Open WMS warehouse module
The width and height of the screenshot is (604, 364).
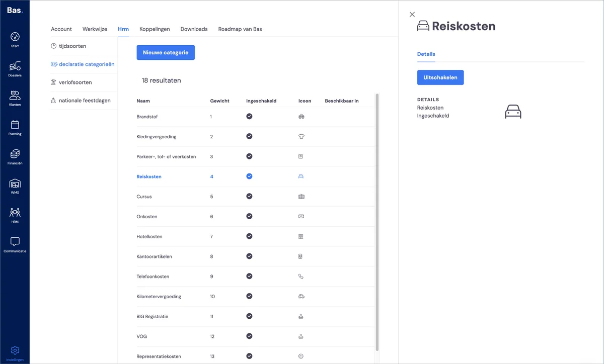15,186
